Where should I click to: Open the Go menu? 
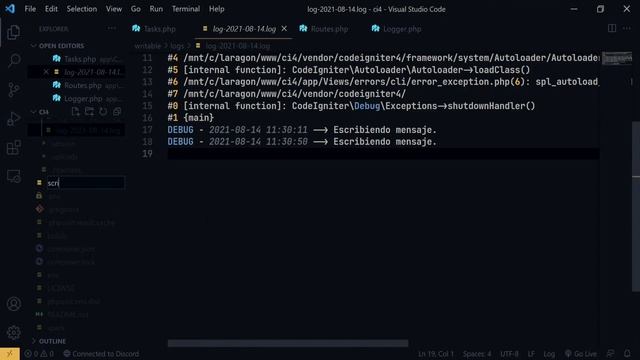[x=136, y=9]
